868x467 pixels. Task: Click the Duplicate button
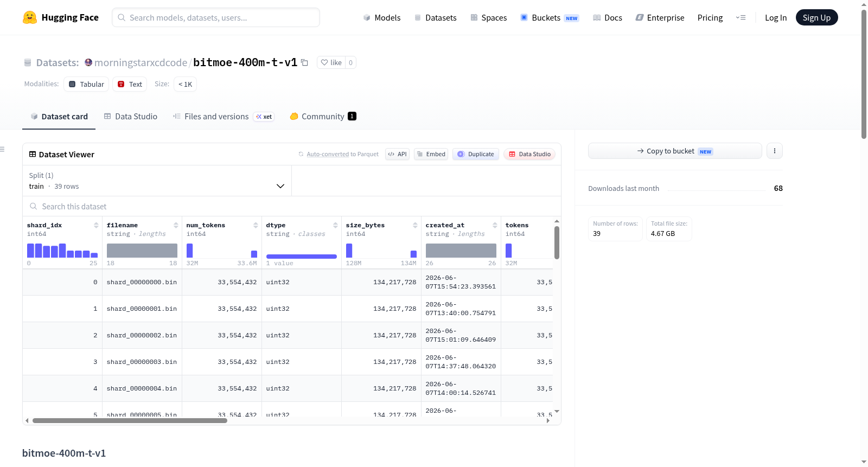coord(476,154)
